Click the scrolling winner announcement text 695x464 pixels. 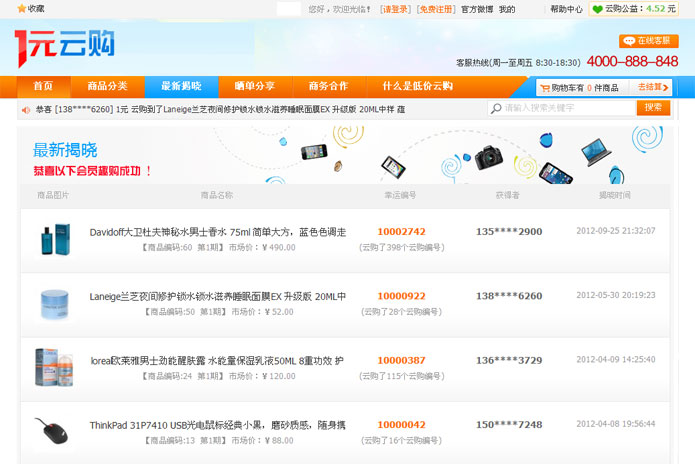(x=220, y=109)
